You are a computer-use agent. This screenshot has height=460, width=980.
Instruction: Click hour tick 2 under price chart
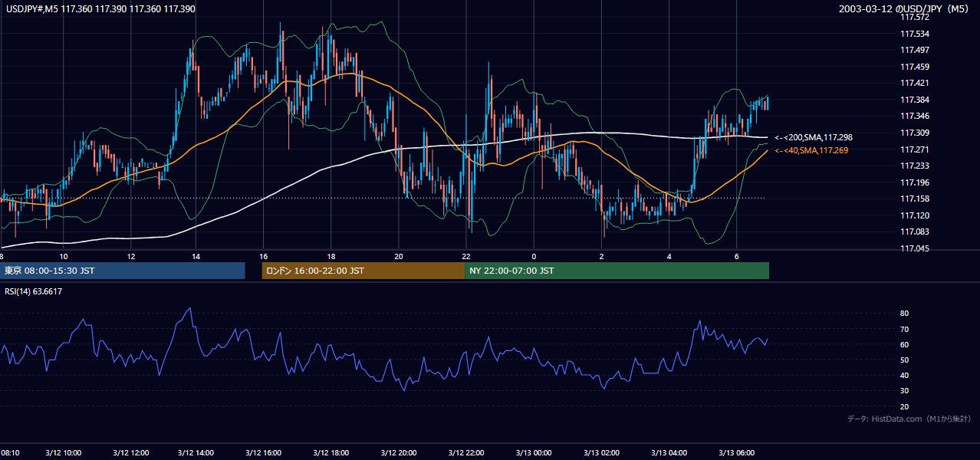coord(601,256)
